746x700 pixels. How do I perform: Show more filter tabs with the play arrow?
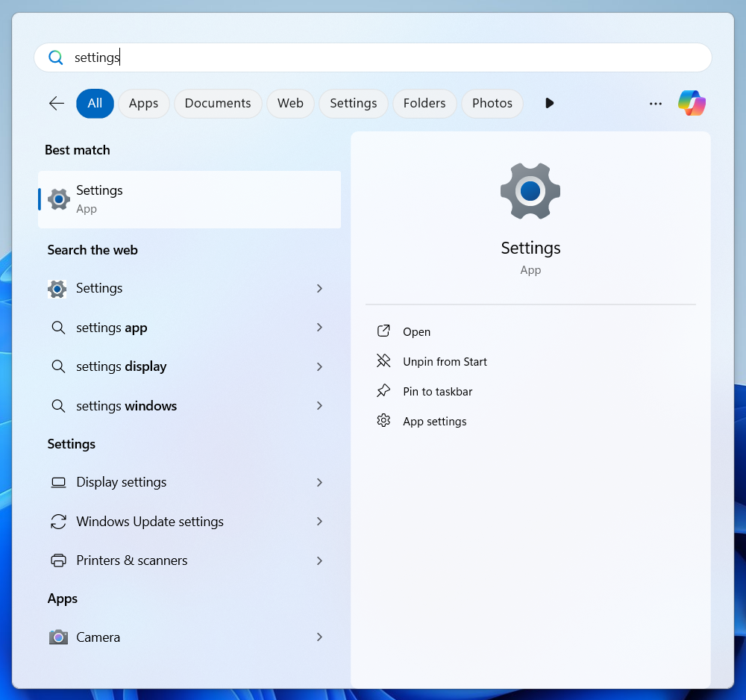[x=550, y=103]
